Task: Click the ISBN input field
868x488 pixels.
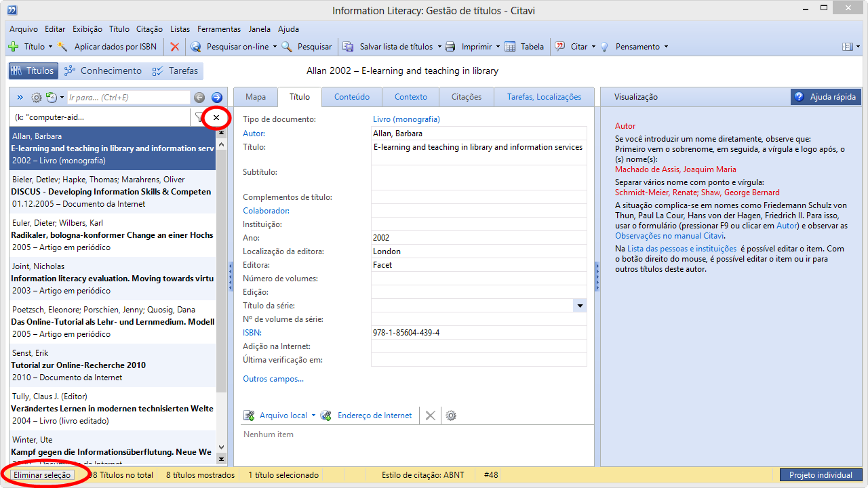Action: click(x=479, y=333)
